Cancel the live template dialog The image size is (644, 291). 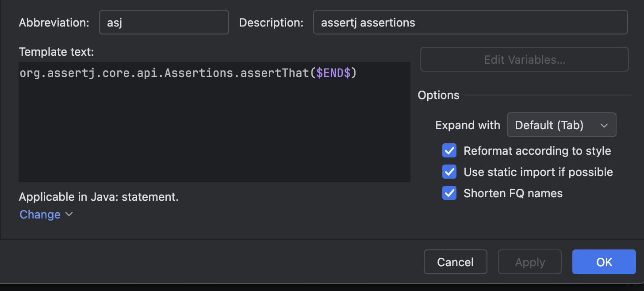coord(455,262)
